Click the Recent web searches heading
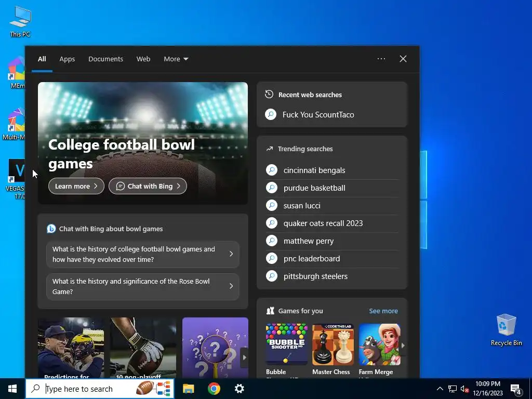Screen dimensions: 532x399 (310, 95)
